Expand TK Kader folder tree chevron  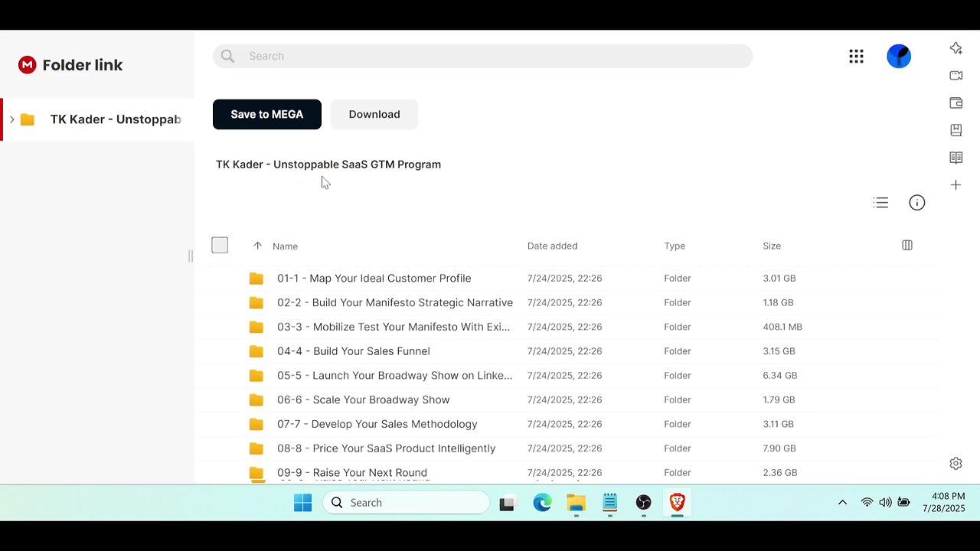(x=11, y=119)
